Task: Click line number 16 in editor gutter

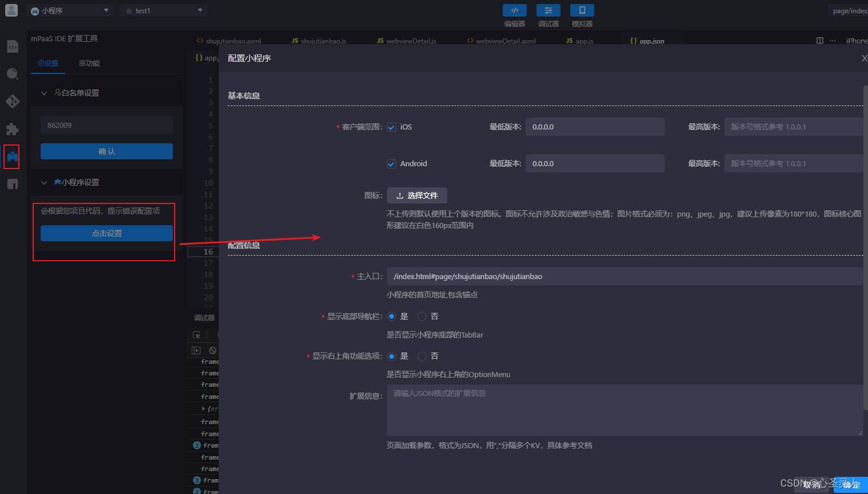Action: tap(208, 252)
